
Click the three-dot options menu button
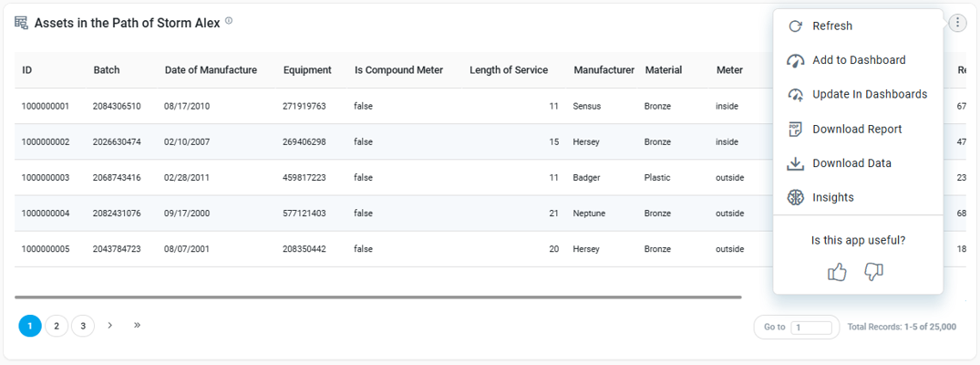pyautogui.click(x=957, y=23)
